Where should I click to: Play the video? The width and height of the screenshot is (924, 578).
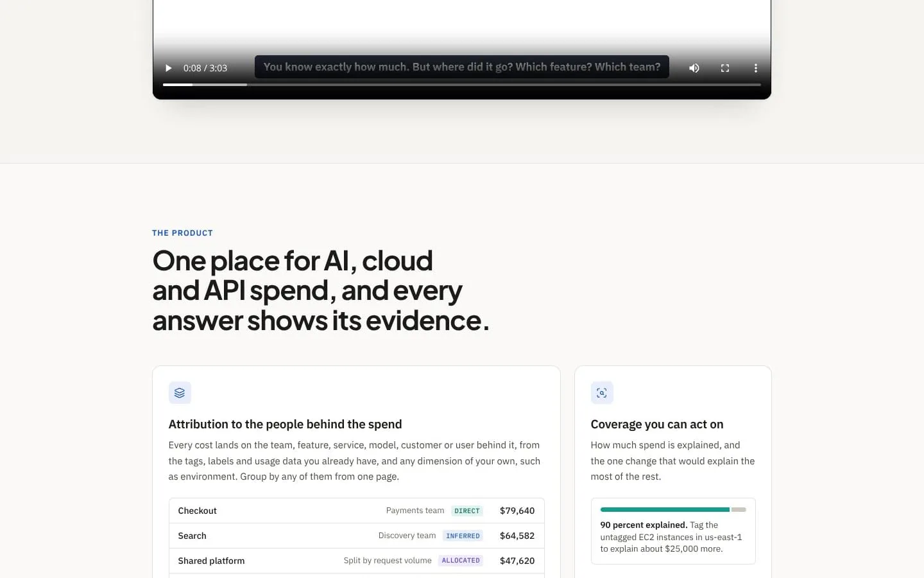(x=169, y=68)
